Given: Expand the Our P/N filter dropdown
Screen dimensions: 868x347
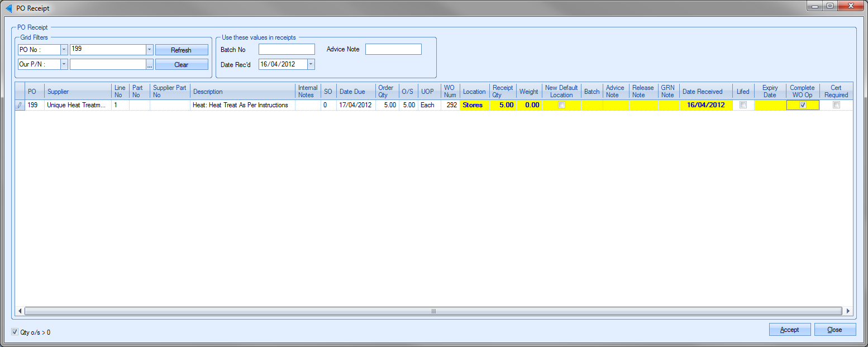Looking at the screenshot, I should click(x=64, y=64).
